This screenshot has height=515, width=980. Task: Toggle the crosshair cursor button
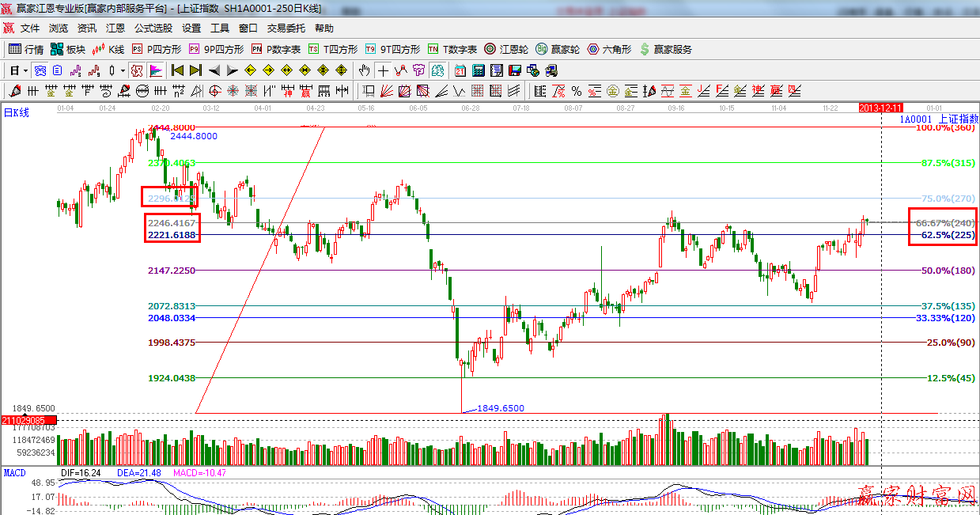(383, 70)
